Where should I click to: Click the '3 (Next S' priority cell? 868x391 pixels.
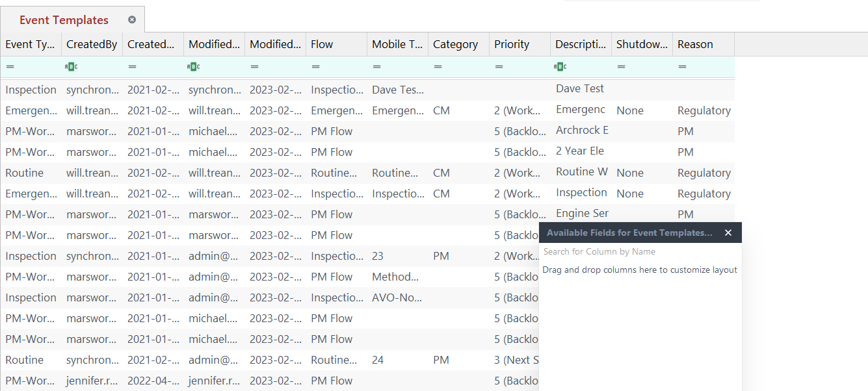516,360
